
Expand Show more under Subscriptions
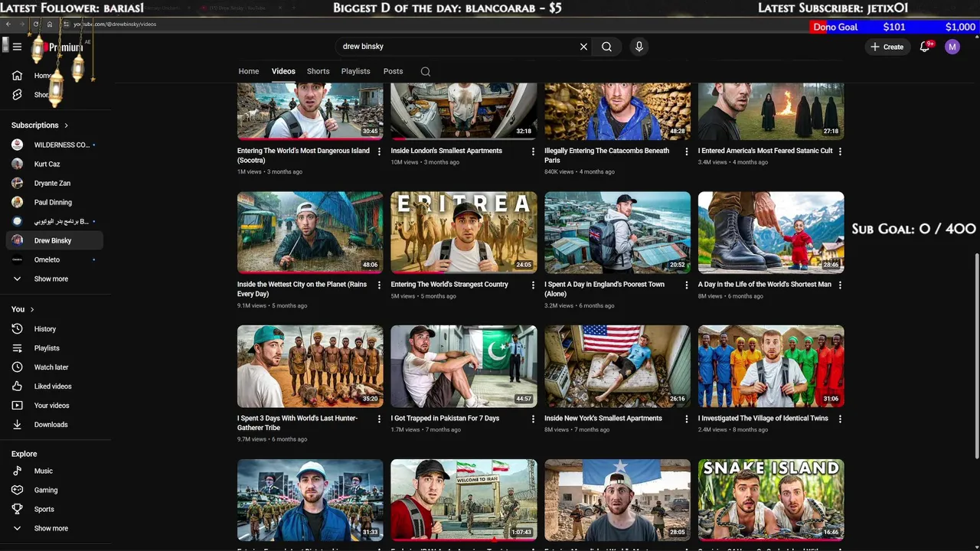point(54,279)
